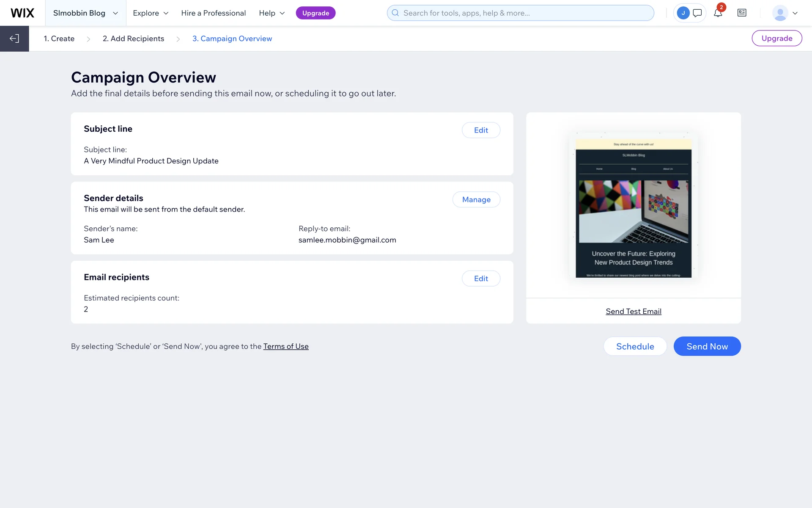Open Hire a Professional
Image resolution: width=812 pixels, height=508 pixels.
213,13
